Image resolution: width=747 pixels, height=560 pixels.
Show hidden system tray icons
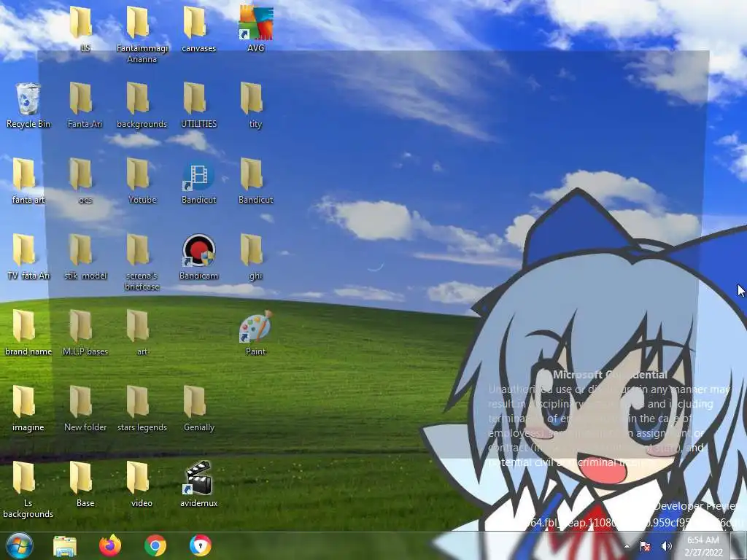coord(627,546)
